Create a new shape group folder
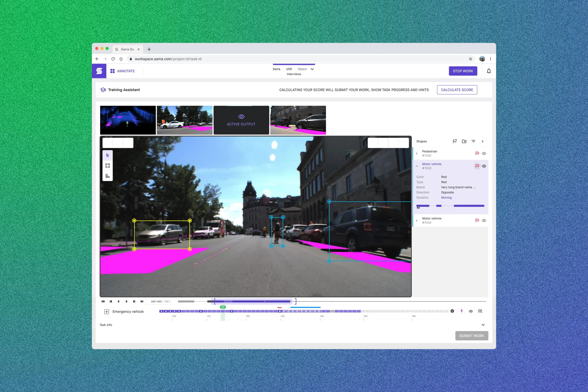 (464, 141)
